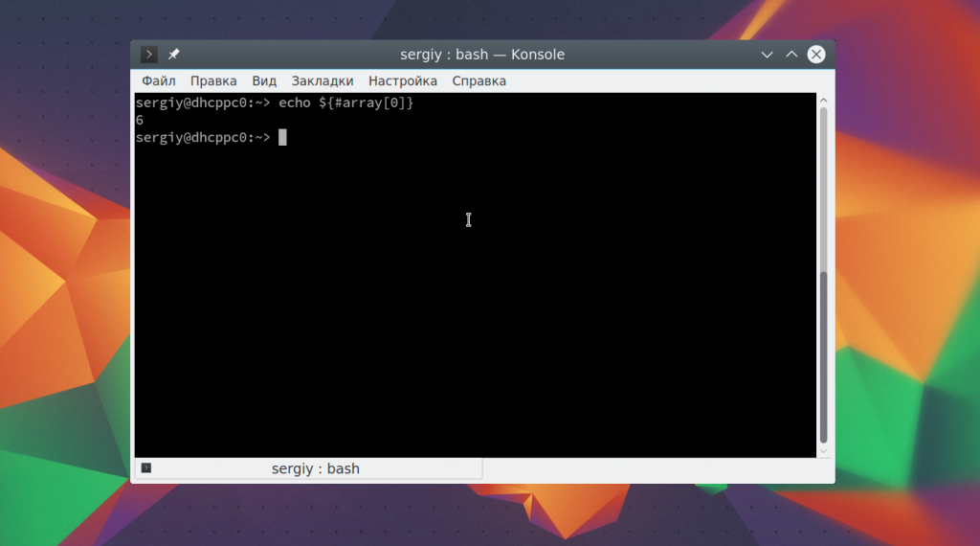The image size is (980, 546).
Task: Maximize the Konsole window
Action: pyautogui.click(x=791, y=55)
